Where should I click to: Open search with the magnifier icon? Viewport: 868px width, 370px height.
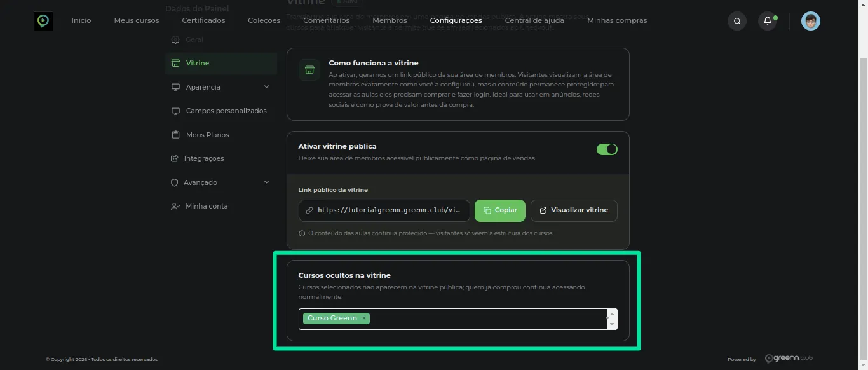click(737, 21)
